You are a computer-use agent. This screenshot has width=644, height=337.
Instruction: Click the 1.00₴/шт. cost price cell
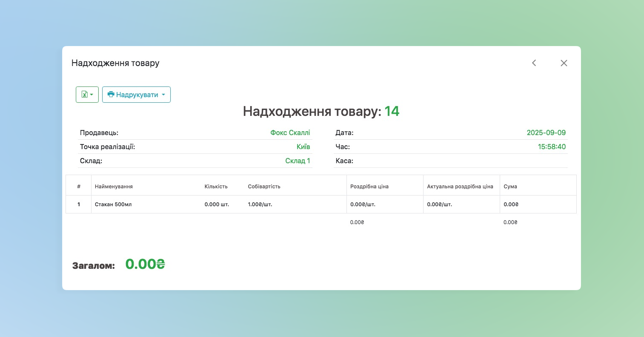(x=260, y=205)
